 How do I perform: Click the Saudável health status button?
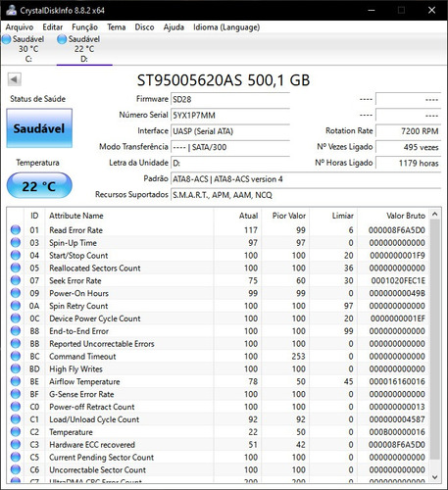39,128
